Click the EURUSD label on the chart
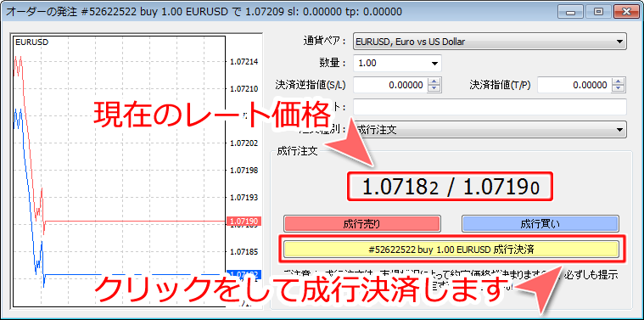The width and height of the screenshot is (644, 320). coord(31,42)
